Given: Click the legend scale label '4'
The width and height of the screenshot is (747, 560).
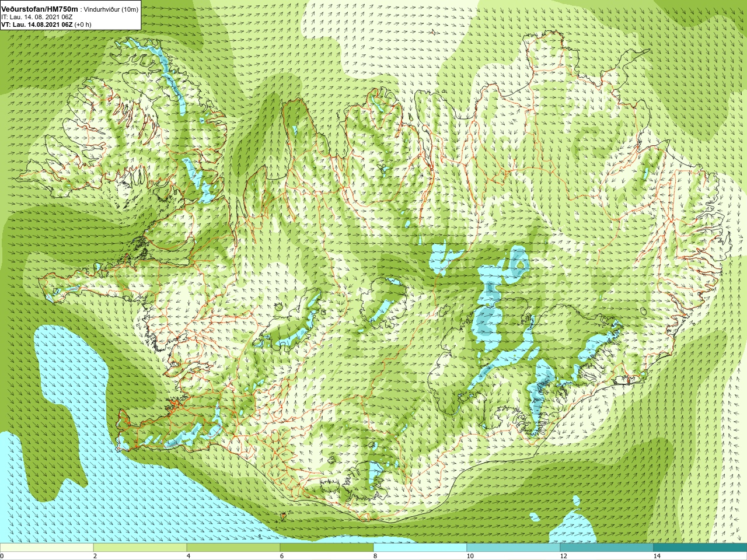Looking at the screenshot, I should click(x=189, y=556).
